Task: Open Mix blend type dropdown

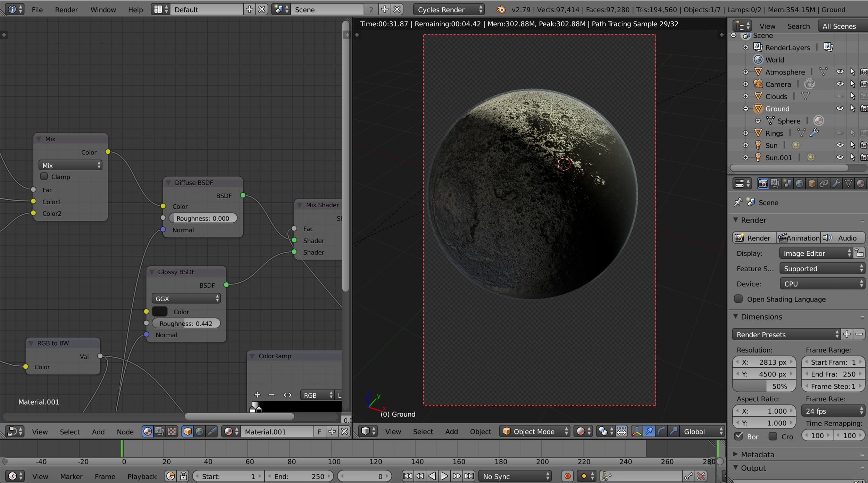Action: (70, 165)
